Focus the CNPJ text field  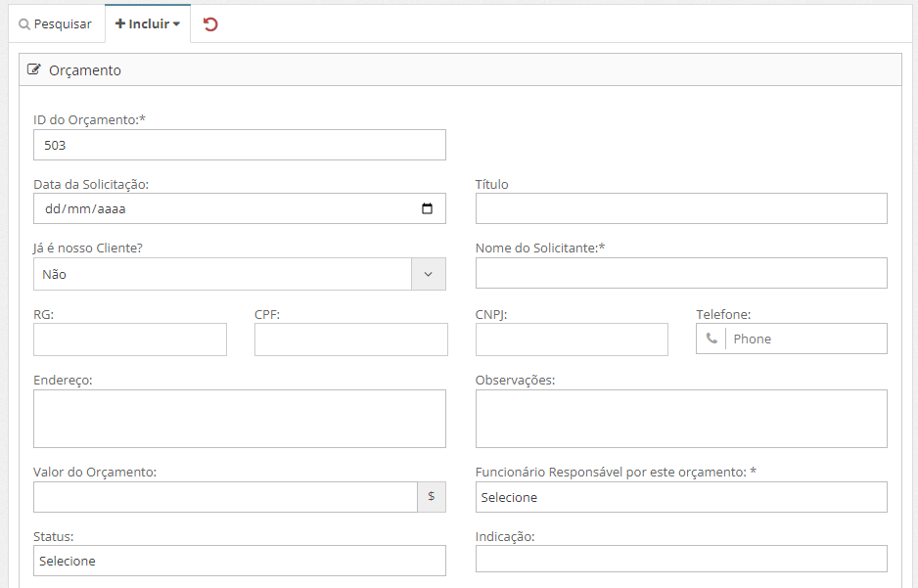point(572,339)
